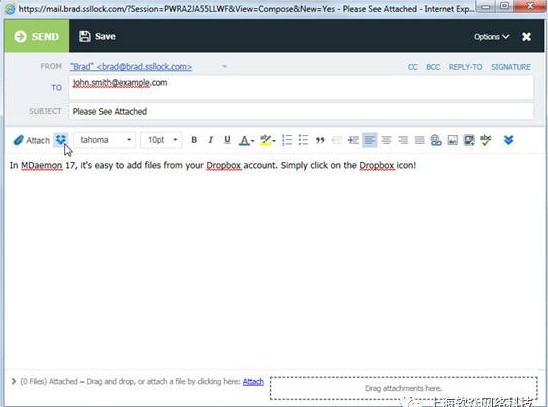Click the Save disk icon
Image resolution: width=548 pixels, height=407 pixels.
point(85,36)
